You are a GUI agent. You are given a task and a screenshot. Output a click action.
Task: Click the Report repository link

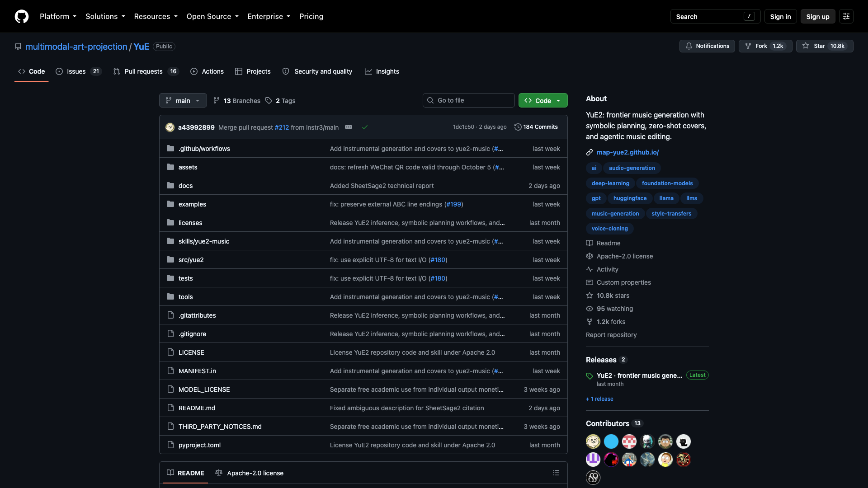611,335
